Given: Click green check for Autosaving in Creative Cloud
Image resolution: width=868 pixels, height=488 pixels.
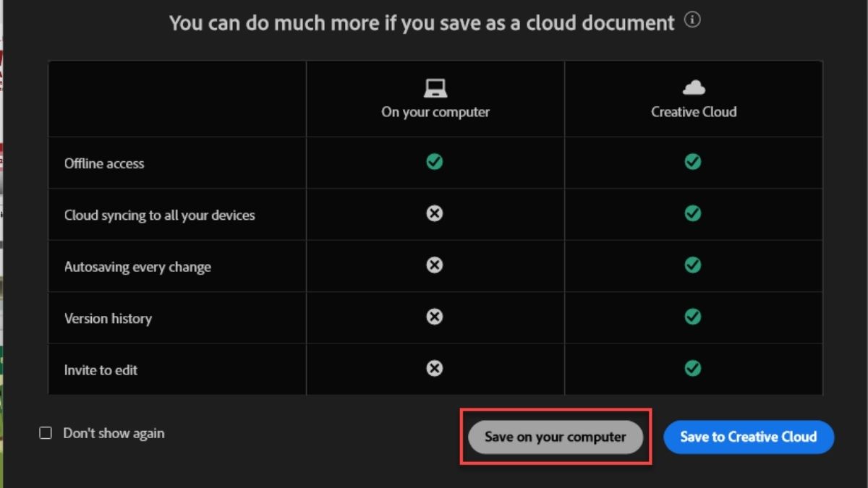Looking at the screenshot, I should [x=693, y=265].
